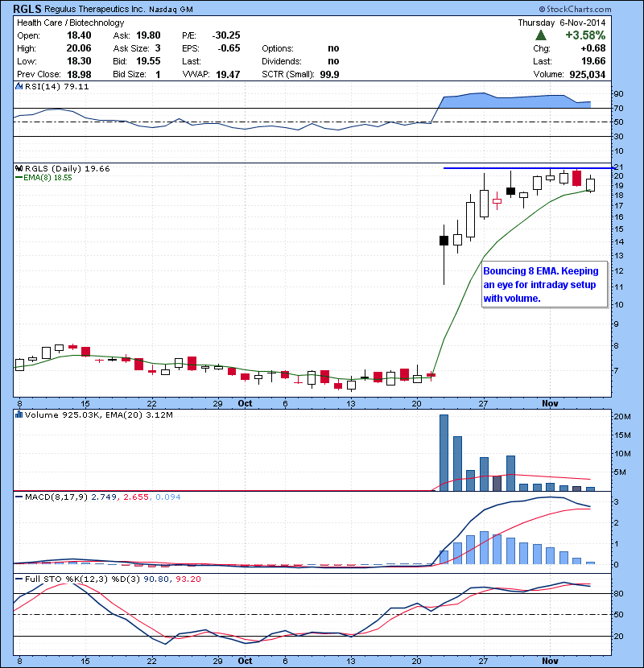Viewport: 644px width, 668px height.
Task: Click the blue horizontal resistance line at 21
Action: pos(529,168)
